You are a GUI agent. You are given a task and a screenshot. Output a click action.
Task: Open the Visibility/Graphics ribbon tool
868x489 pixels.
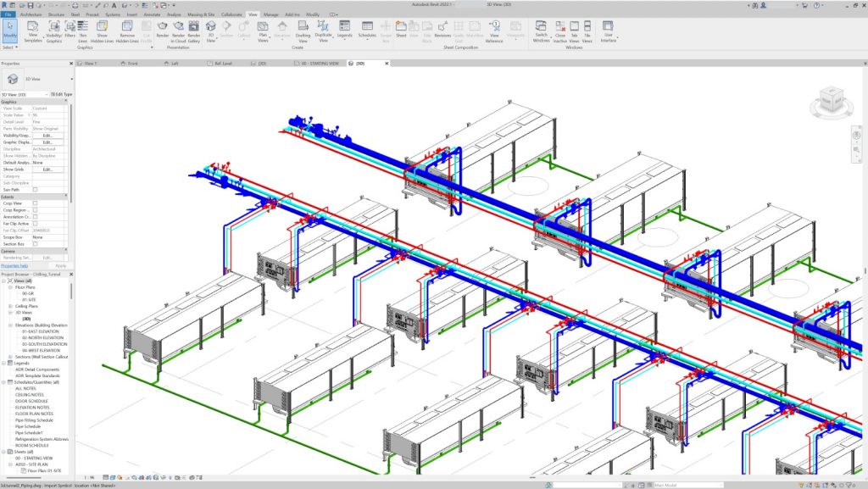point(54,31)
